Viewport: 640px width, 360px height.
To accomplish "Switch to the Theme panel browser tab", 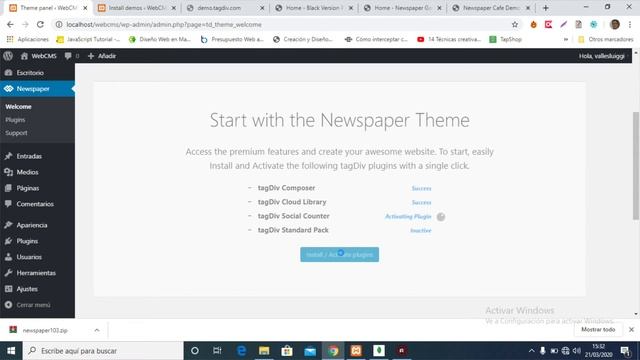I will (48, 8).
